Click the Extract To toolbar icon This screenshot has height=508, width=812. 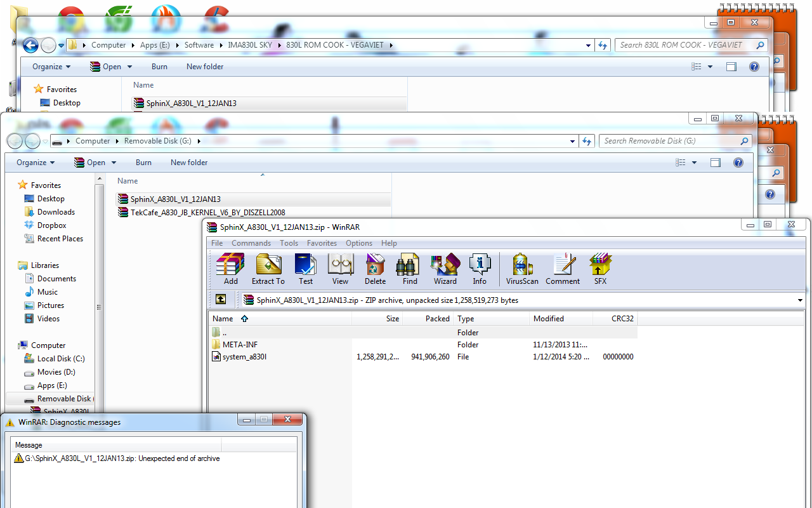pos(268,269)
